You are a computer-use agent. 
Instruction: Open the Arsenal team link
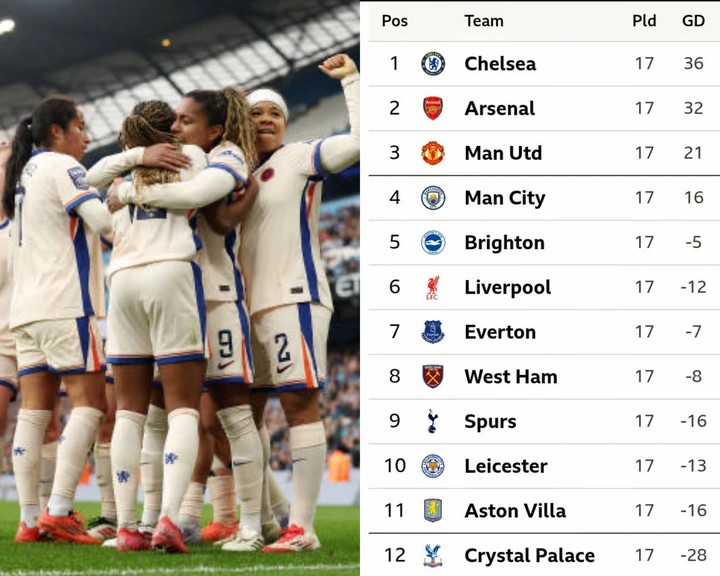tap(500, 108)
